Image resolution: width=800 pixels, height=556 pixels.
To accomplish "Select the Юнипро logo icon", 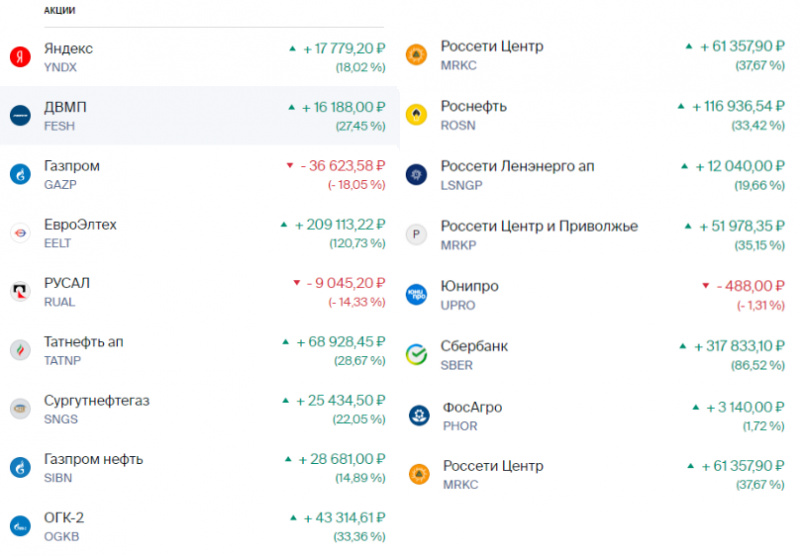I will [417, 294].
